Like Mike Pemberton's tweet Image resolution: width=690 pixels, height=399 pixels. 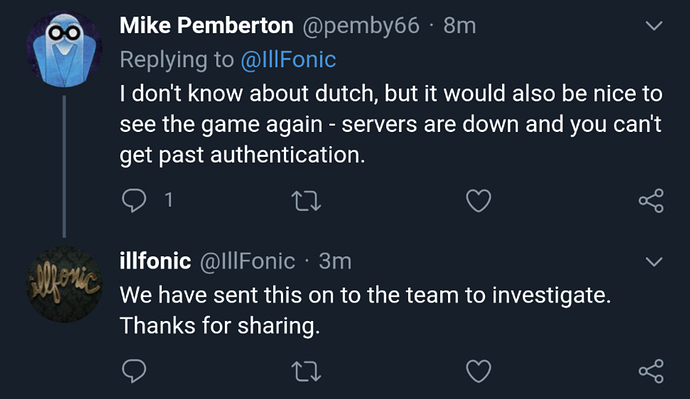pos(478,201)
